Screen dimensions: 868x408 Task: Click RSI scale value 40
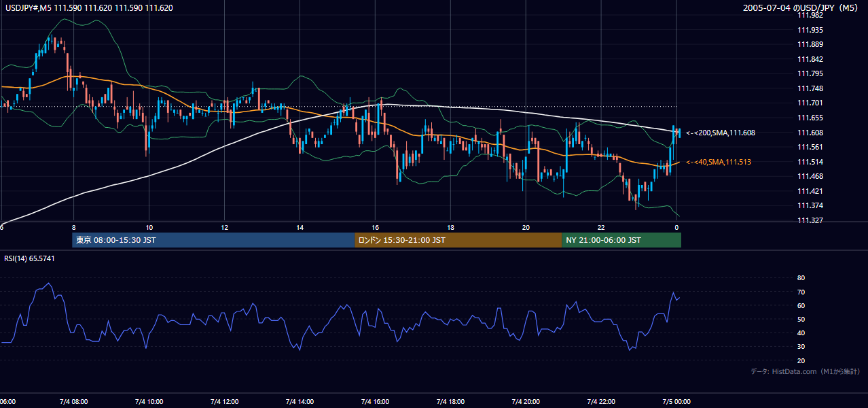coord(801,333)
